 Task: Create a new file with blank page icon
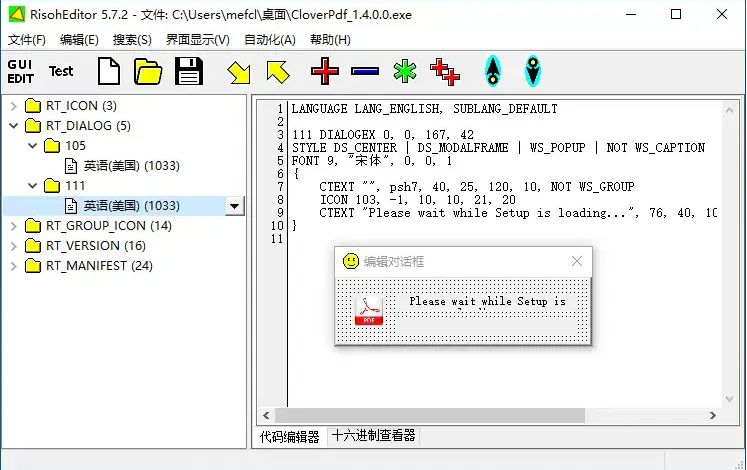[109, 71]
